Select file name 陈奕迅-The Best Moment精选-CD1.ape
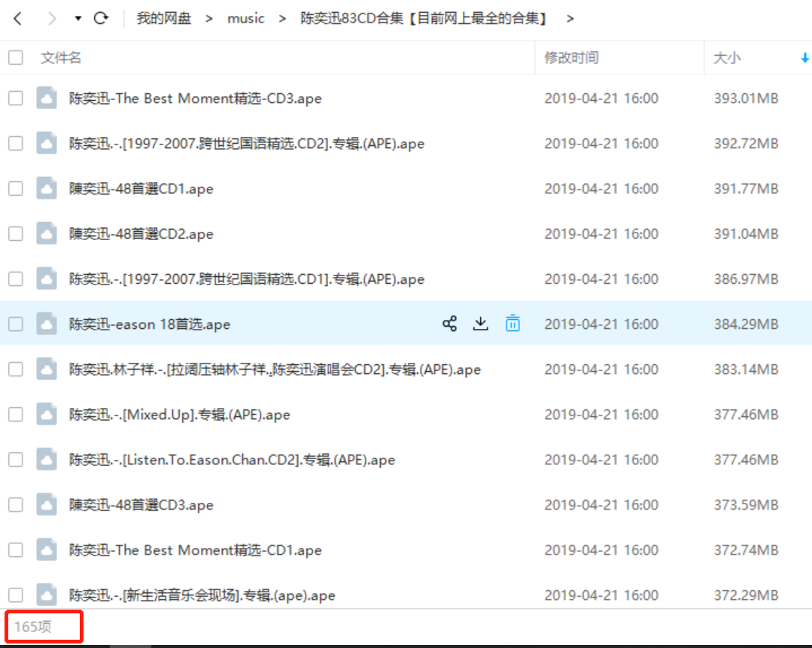This screenshot has height=648, width=812. tap(195, 550)
